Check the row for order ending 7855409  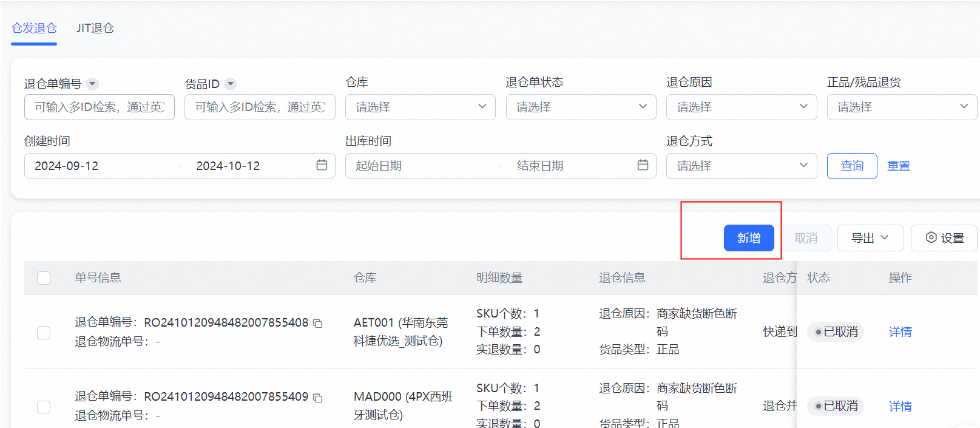(x=44, y=406)
